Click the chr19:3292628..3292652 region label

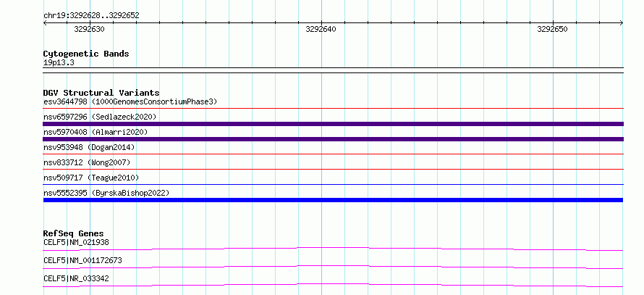(91, 16)
